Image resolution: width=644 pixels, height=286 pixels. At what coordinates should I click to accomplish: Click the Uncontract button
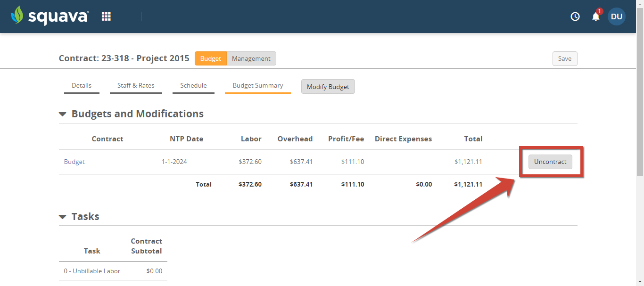(x=550, y=162)
